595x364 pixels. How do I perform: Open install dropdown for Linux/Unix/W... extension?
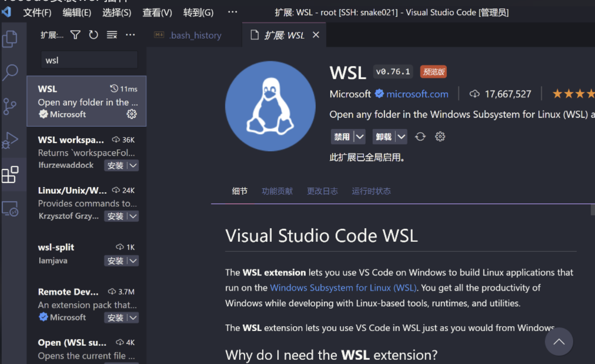tap(133, 216)
